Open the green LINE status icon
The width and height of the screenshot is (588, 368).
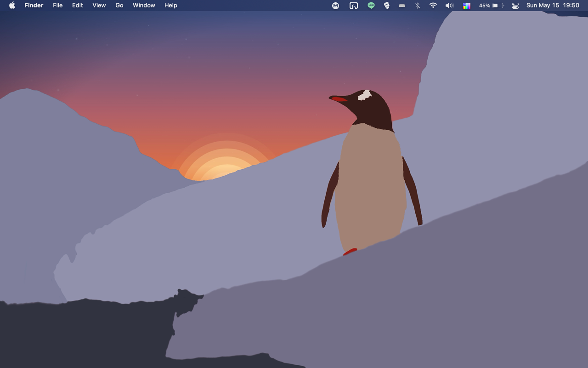pyautogui.click(x=371, y=6)
